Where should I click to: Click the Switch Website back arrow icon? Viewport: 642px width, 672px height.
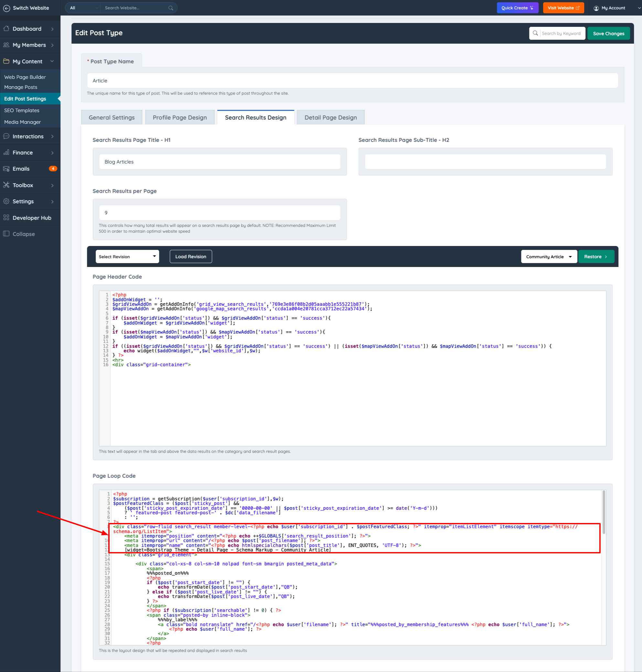(6, 8)
